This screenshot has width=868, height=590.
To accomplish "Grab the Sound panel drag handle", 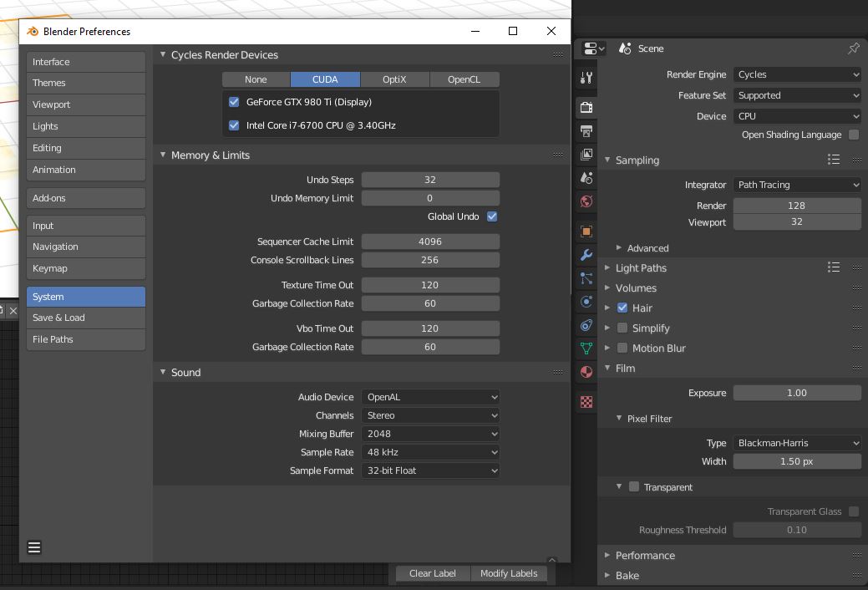I will 558,372.
